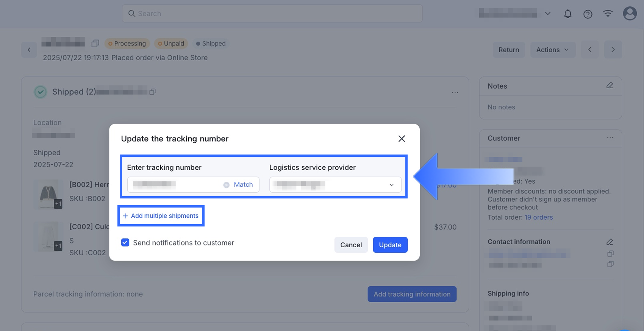The width and height of the screenshot is (644, 331).
Task: Click the Match button
Action: (243, 184)
